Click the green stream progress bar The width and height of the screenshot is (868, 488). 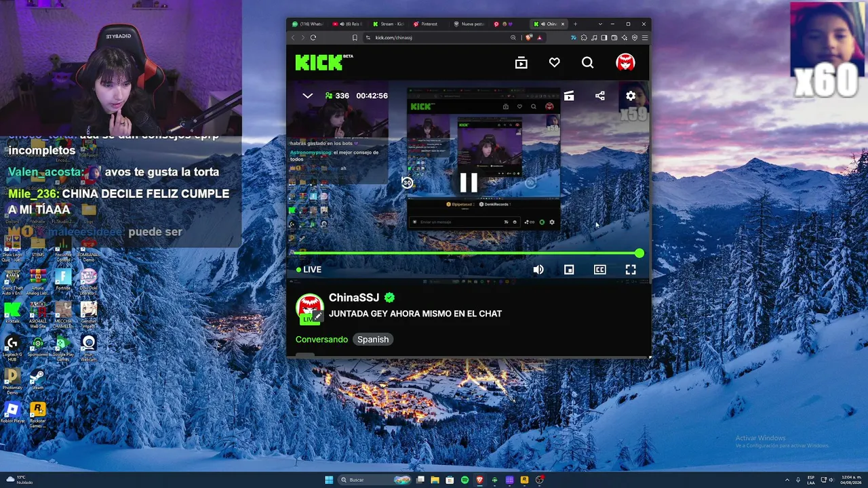(x=467, y=253)
